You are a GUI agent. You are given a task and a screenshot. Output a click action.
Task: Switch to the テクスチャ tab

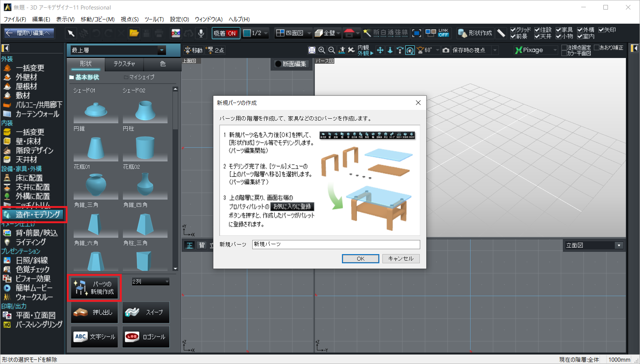click(124, 64)
